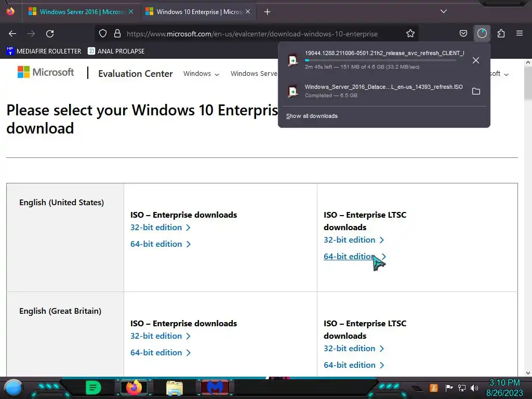Click the orange Java tray icon
The height and width of the screenshot is (399, 532).
click(434, 388)
